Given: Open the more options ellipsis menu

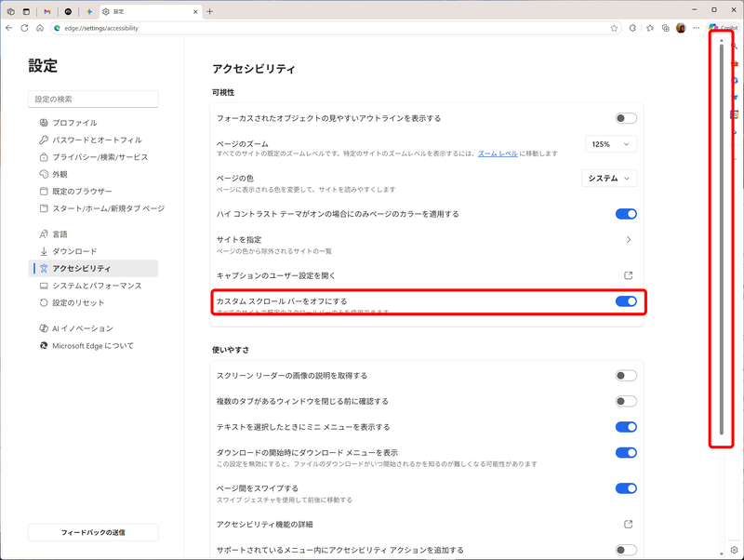Looking at the screenshot, I should 697,28.
